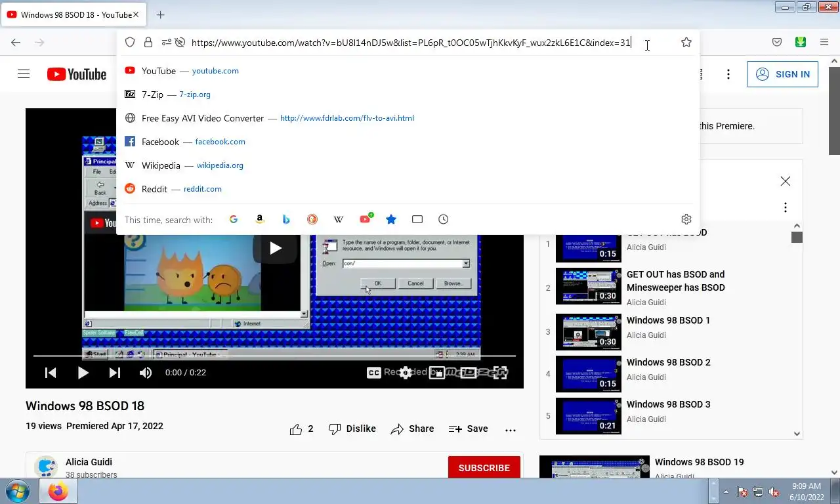Go to the YouTube home logo

[x=77, y=74]
